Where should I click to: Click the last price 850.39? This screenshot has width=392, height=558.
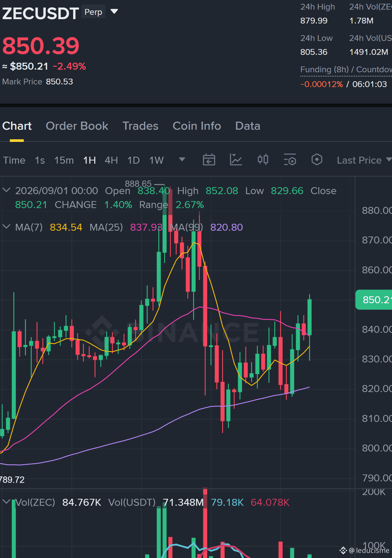[41, 46]
